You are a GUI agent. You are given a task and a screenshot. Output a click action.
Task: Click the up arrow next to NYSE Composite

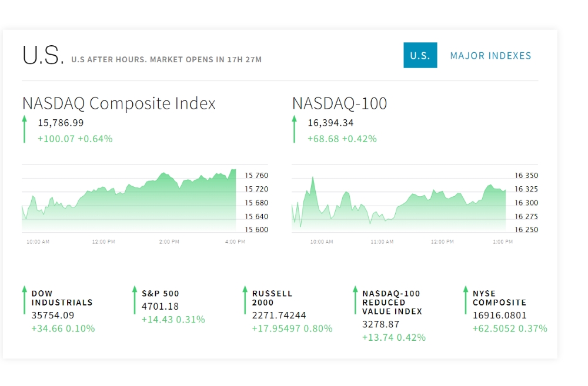click(465, 300)
